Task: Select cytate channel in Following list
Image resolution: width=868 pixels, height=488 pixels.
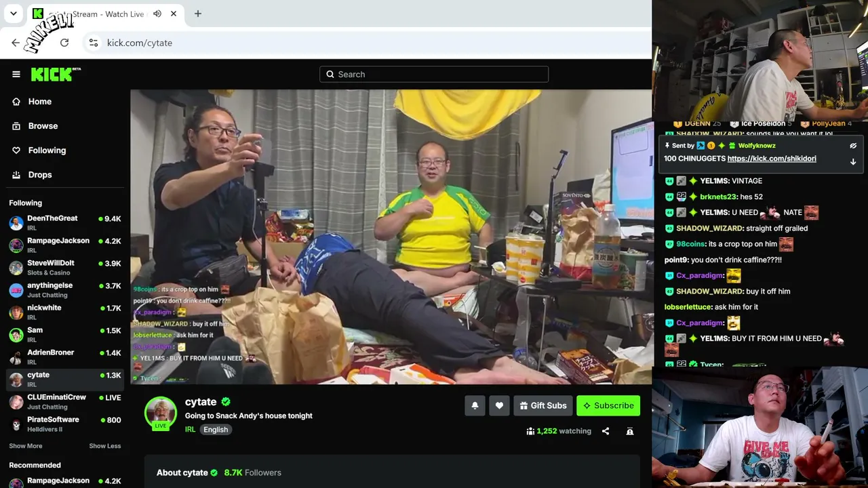Action: (65, 380)
